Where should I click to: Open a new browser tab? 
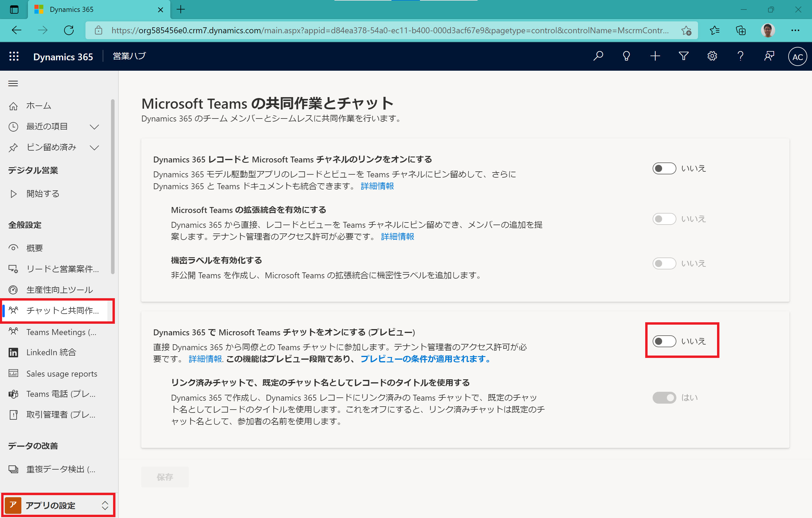181,10
